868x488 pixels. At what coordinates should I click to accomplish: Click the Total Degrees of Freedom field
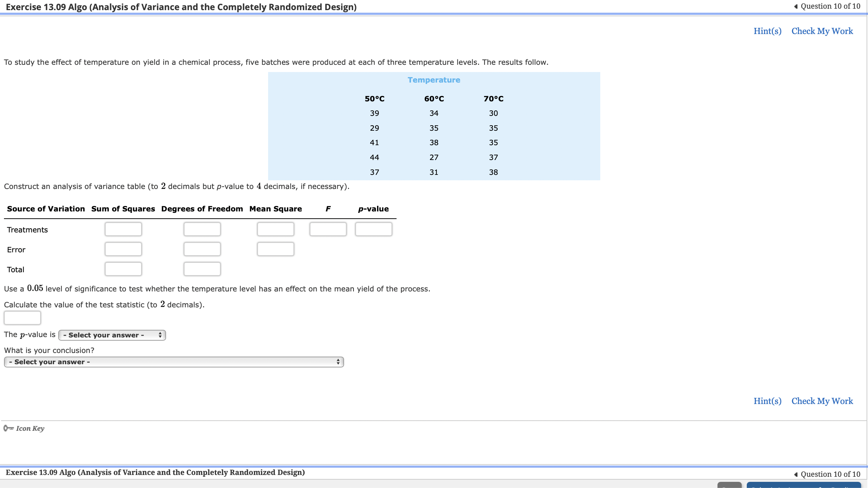point(202,269)
